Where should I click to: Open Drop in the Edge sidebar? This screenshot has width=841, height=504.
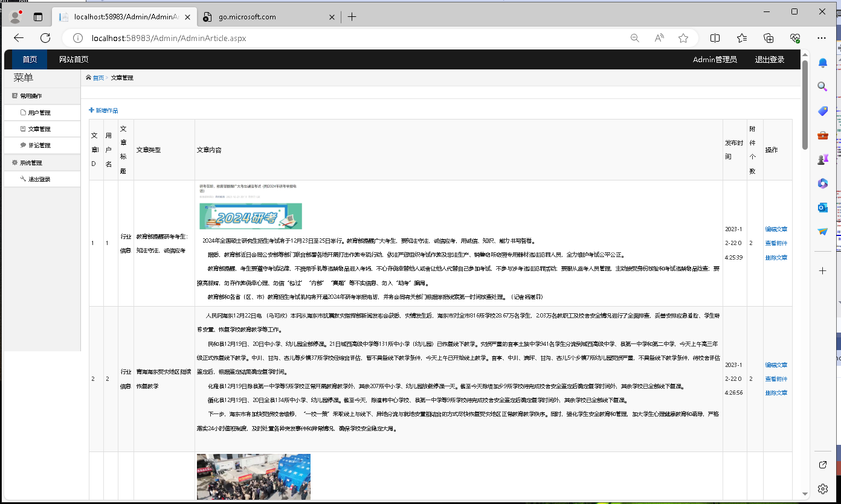822,231
